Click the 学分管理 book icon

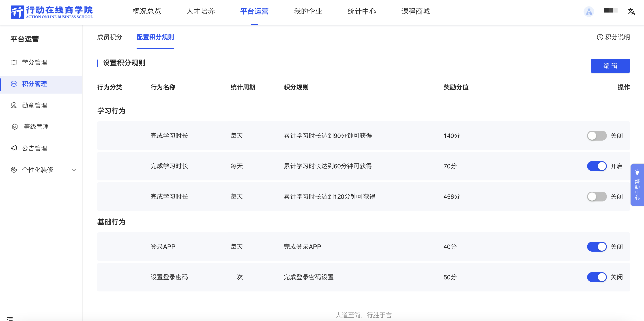14,62
